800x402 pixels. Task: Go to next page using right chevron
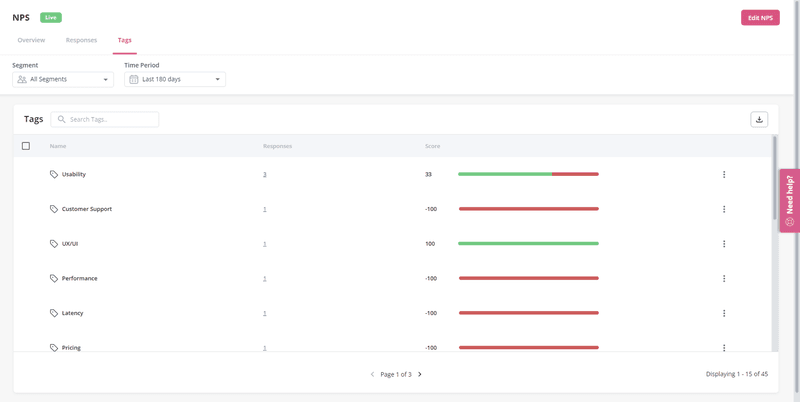[420, 374]
